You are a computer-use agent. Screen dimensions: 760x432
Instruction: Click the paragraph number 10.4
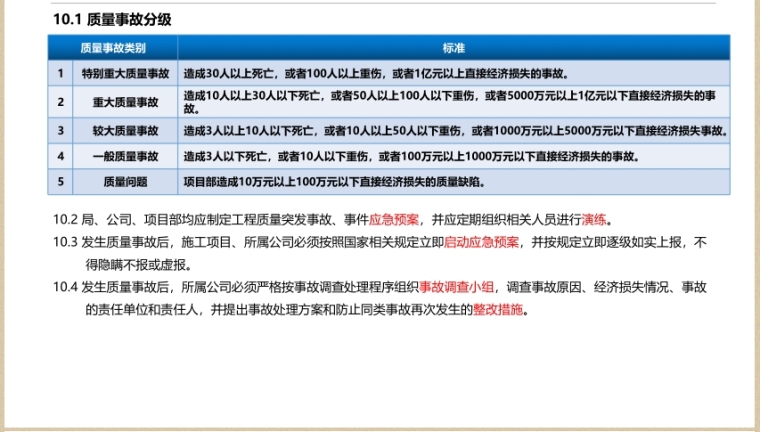[65, 287]
